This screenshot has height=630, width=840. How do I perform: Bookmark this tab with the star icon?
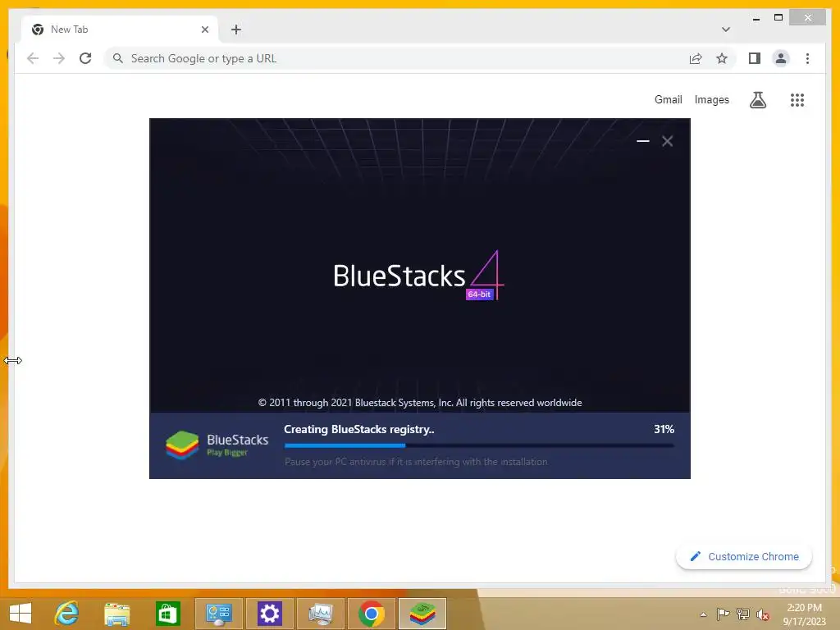pyautogui.click(x=722, y=58)
